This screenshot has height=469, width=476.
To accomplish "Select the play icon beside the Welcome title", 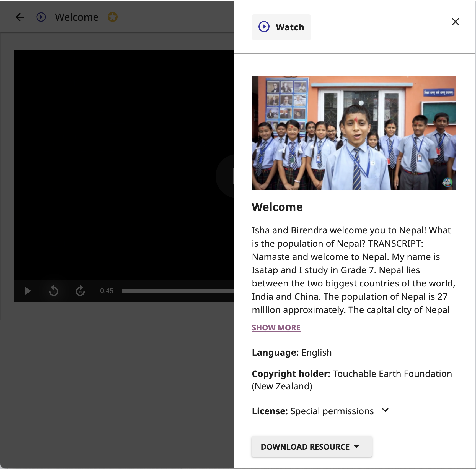I will [41, 17].
